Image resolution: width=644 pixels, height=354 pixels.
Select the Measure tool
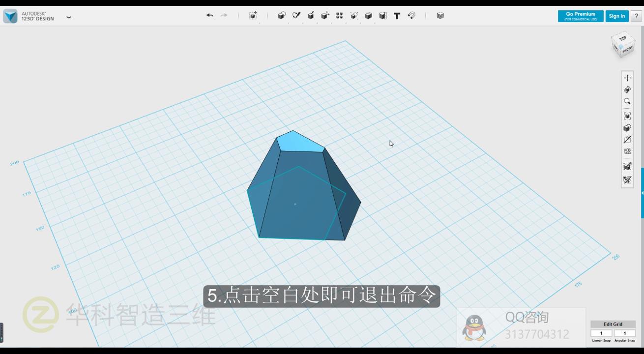[382, 16]
